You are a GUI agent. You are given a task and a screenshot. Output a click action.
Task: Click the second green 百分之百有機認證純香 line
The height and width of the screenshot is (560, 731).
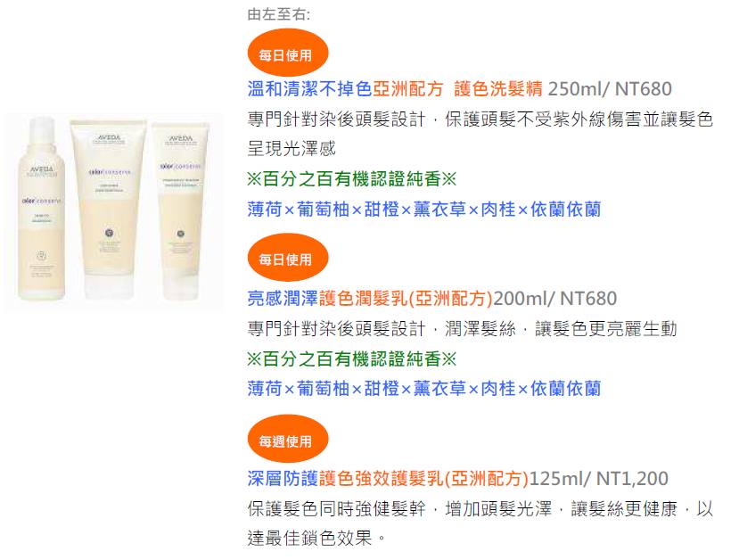352,358
